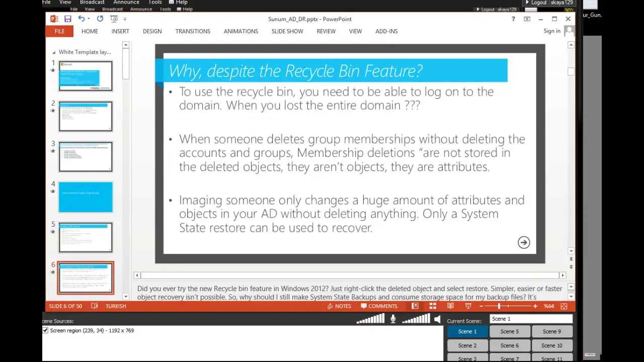Open the ANIMATIONS ribbon tab
Viewport: 644px width, 362px height.
[240, 31]
